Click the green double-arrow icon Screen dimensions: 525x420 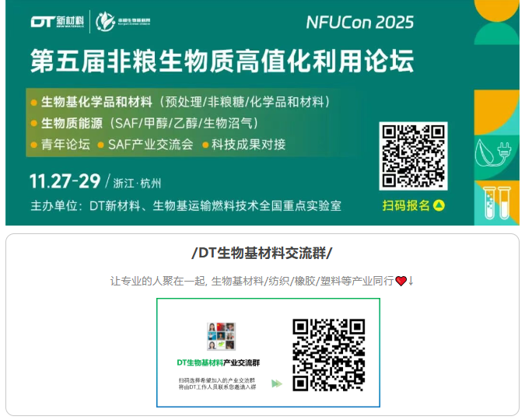click(277, 383)
